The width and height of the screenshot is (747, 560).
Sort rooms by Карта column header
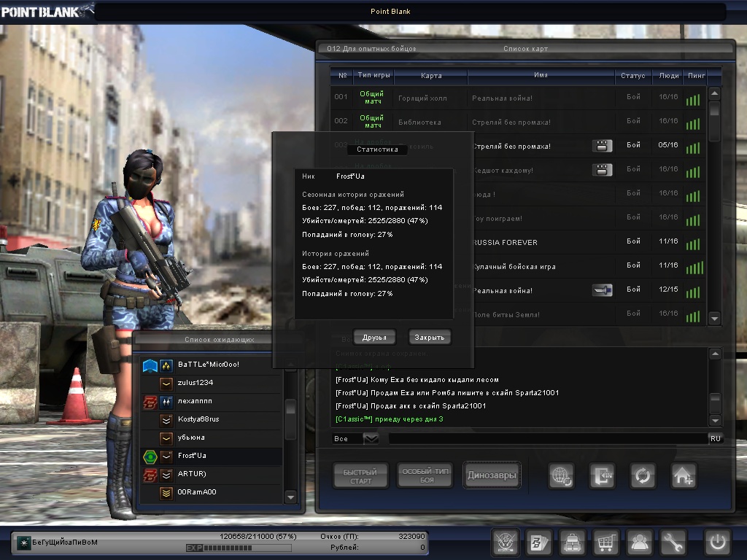tap(431, 75)
